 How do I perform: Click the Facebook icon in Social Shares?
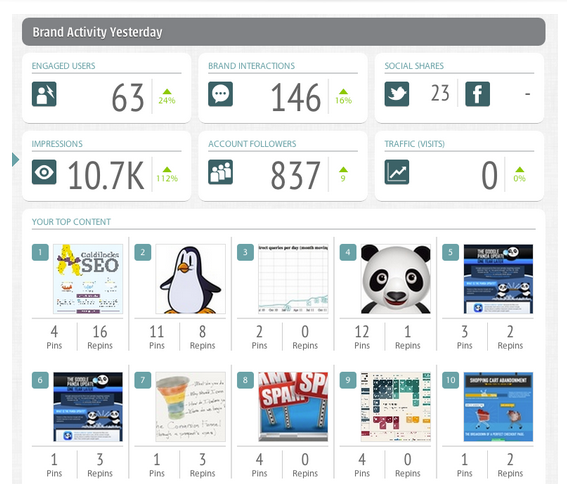point(478,94)
